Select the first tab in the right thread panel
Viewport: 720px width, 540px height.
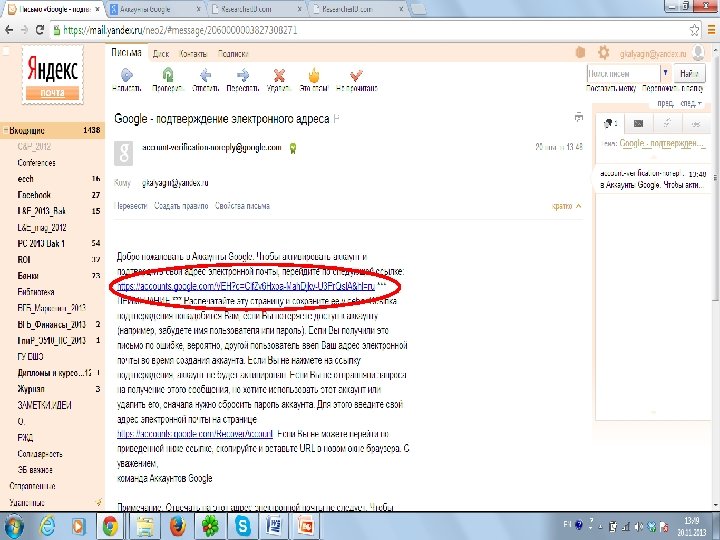click(x=610, y=124)
